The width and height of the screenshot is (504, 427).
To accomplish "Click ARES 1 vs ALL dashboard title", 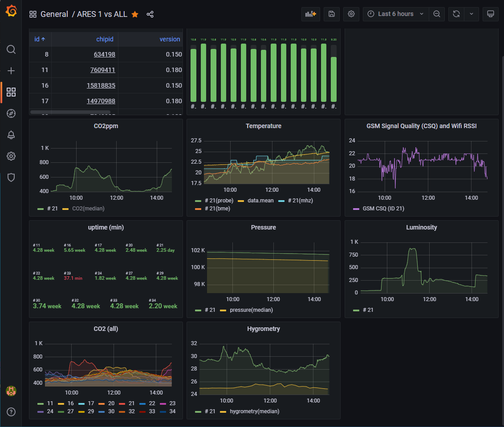I will (x=102, y=14).
